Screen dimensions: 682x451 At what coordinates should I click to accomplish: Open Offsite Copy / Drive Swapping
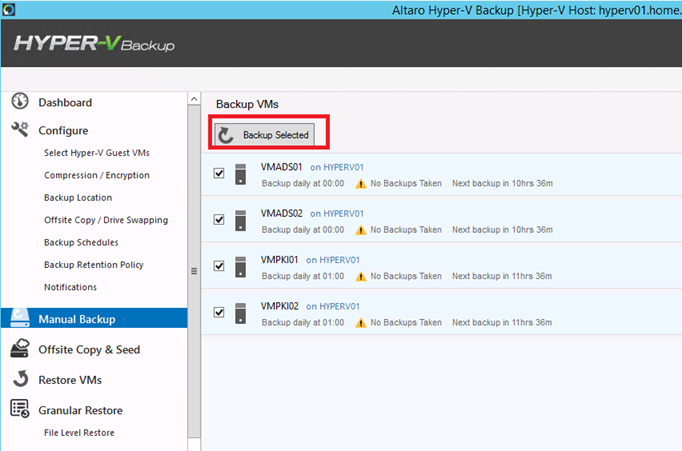(106, 220)
